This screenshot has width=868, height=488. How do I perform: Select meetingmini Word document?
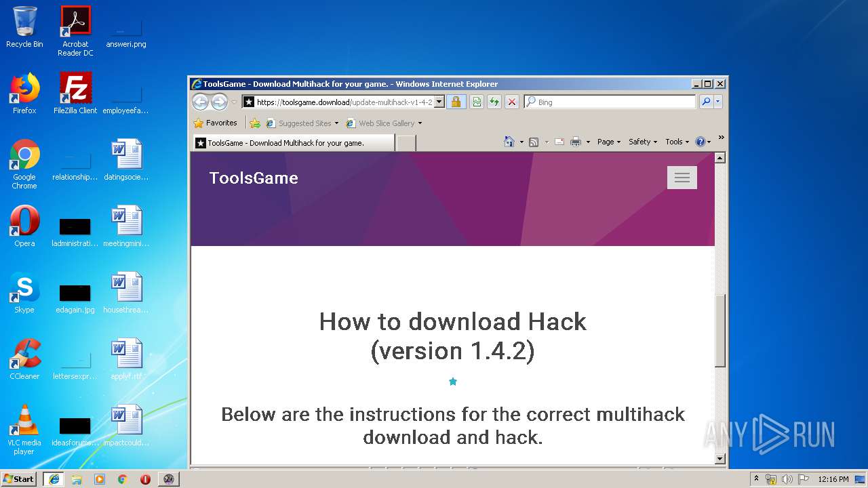126,226
